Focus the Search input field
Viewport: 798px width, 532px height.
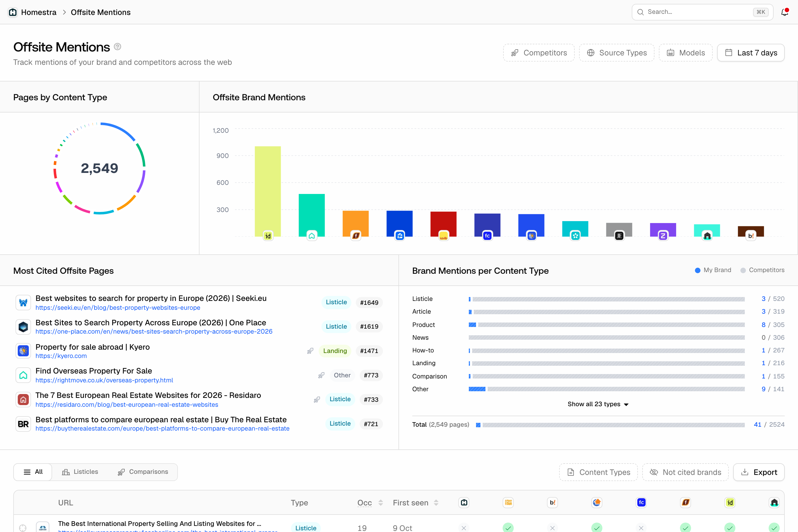[x=702, y=12]
